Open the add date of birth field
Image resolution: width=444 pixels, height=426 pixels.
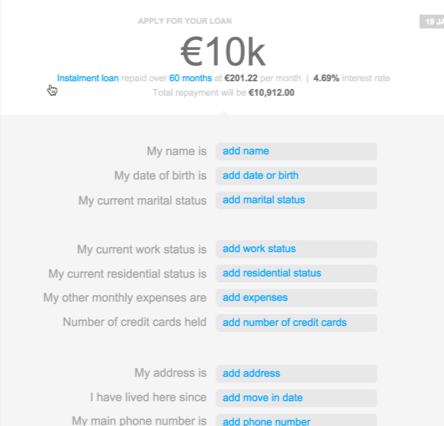(296, 176)
